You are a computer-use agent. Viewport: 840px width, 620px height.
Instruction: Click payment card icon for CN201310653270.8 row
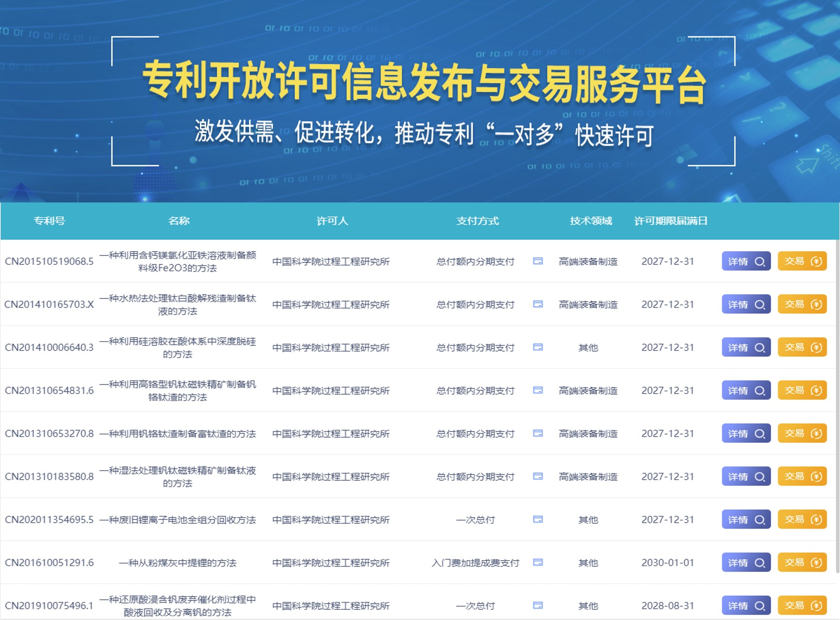[538, 433]
